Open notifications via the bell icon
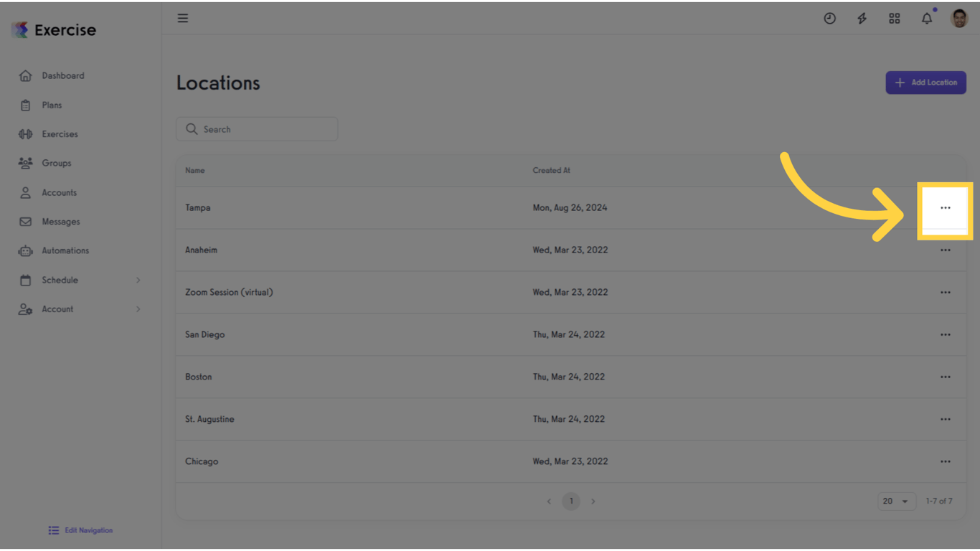The height and width of the screenshot is (551, 980). coord(926,18)
